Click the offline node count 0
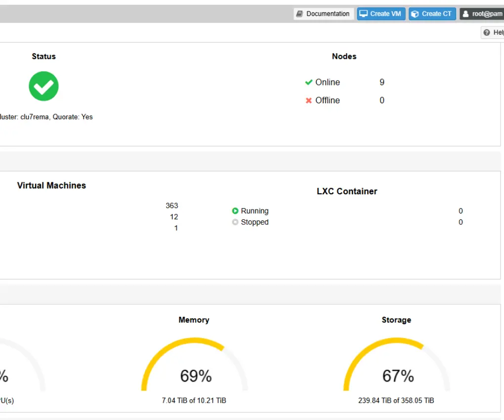 (x=382, y=100)
